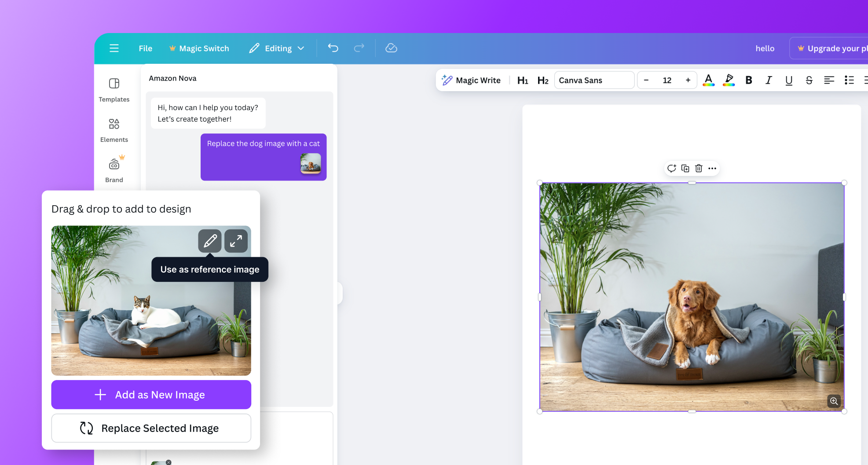Click pencil icon to use as reference image
The image size is (868, 465).
[210, 241]
